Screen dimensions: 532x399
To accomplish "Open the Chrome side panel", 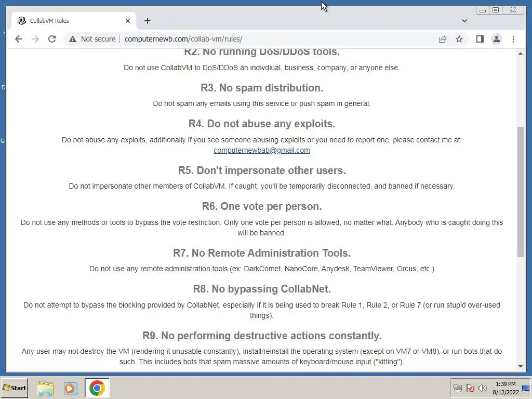I will [x=480, y=39].
